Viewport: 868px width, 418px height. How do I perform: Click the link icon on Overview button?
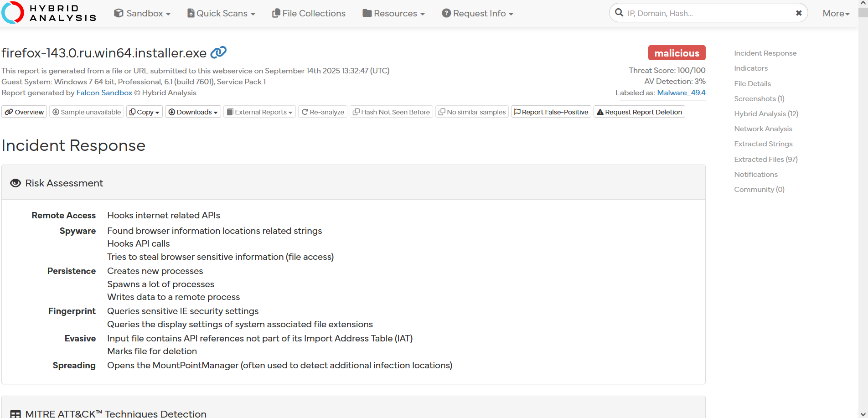click(9, 112)
